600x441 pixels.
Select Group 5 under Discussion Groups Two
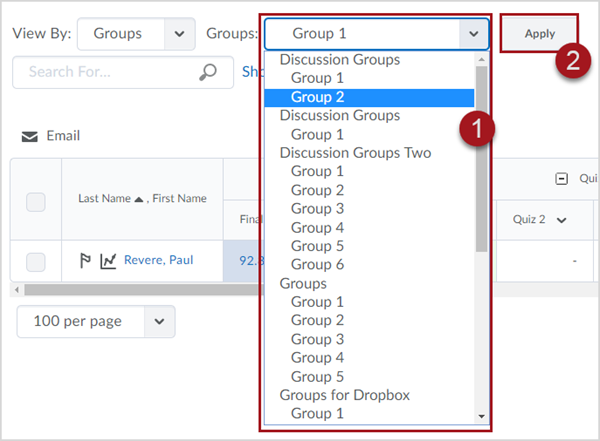coord(317,246)
